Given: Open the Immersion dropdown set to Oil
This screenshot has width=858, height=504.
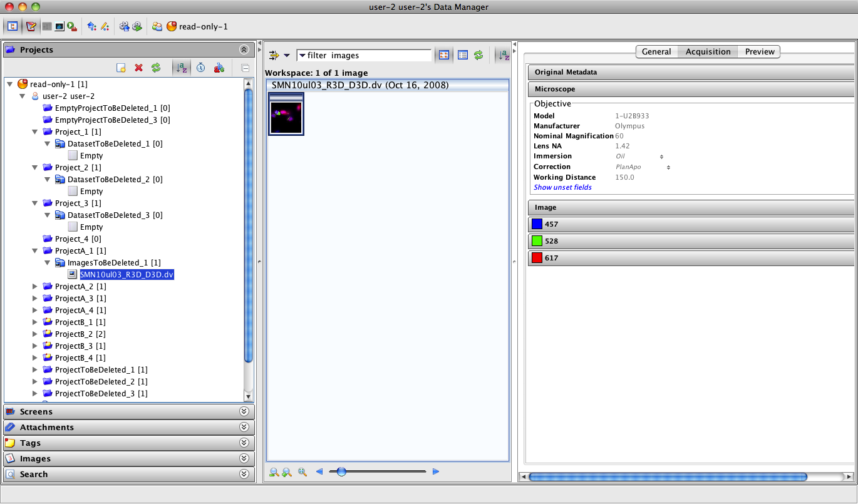Looking at the screenshot, I should click(639, 157).
